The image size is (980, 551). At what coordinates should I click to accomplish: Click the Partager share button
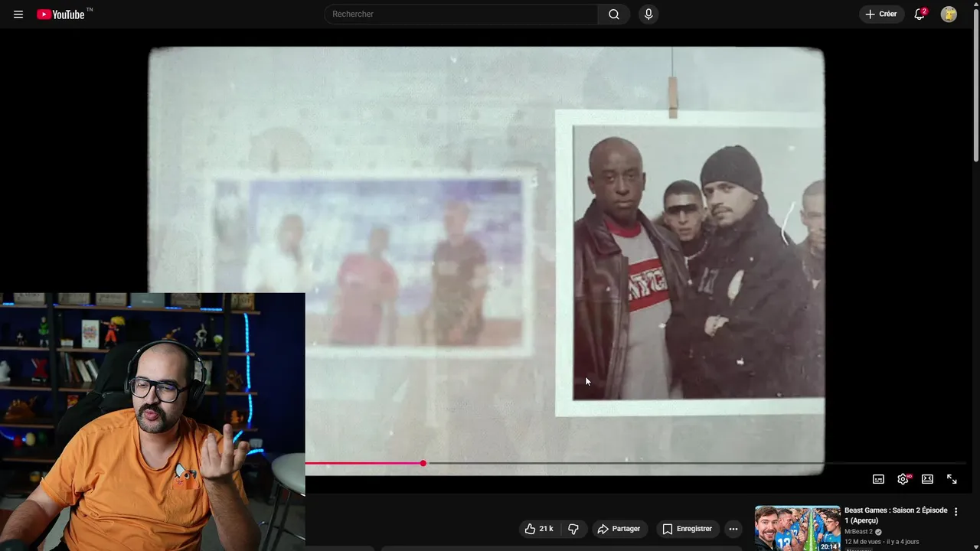(619, 529)
